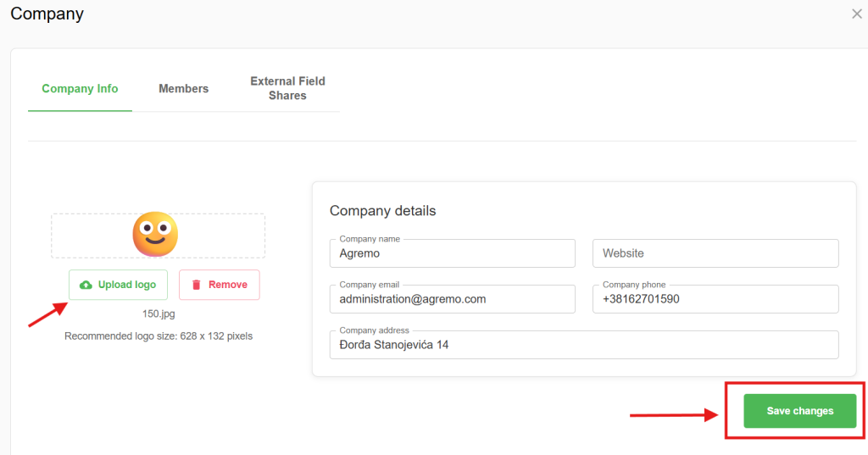Focus the Company name field
This screenshot has height=455, width=868.
(452, 253)
